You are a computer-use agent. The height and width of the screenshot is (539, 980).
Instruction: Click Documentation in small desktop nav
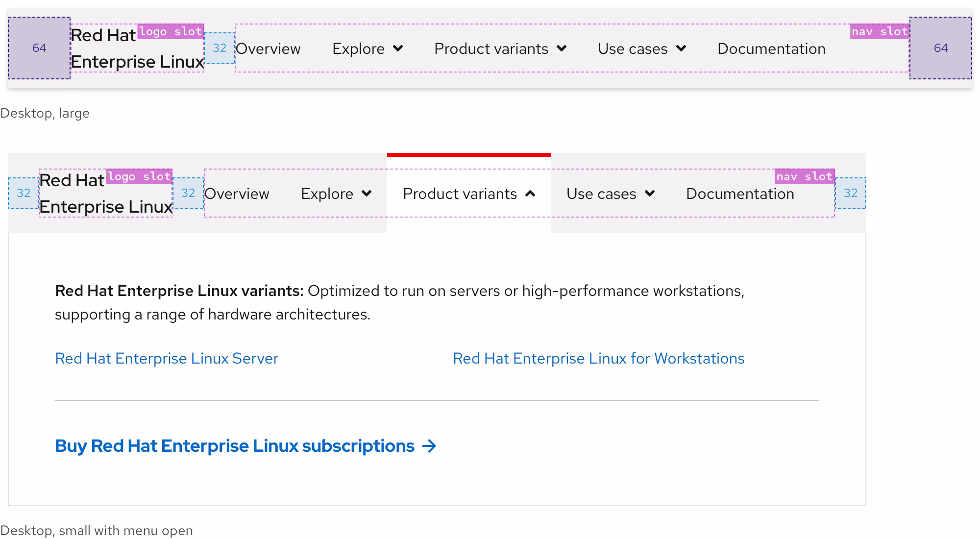(x=740, y=194)
